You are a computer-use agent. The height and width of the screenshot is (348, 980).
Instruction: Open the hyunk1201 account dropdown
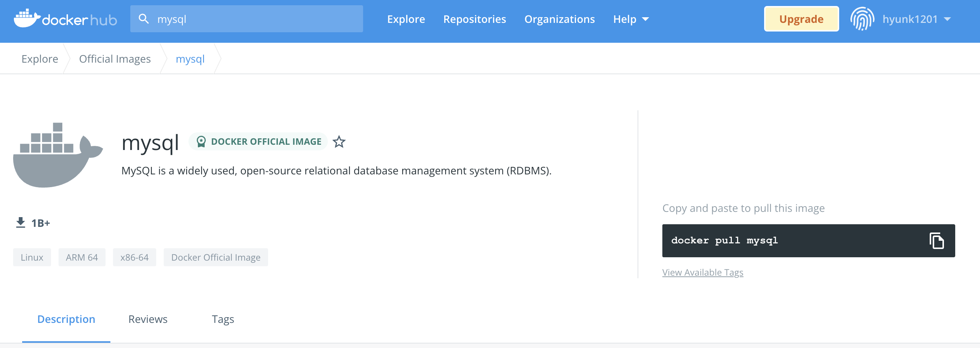(917, 19)
